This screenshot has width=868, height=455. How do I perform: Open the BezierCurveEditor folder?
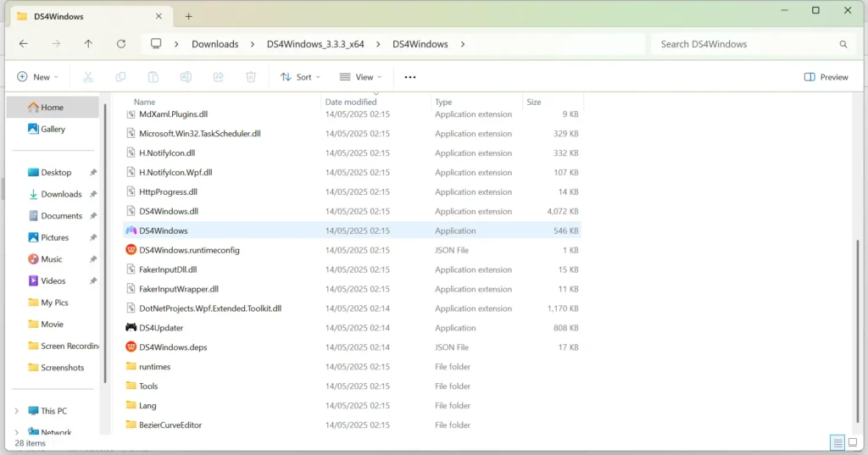pos(170,425)
